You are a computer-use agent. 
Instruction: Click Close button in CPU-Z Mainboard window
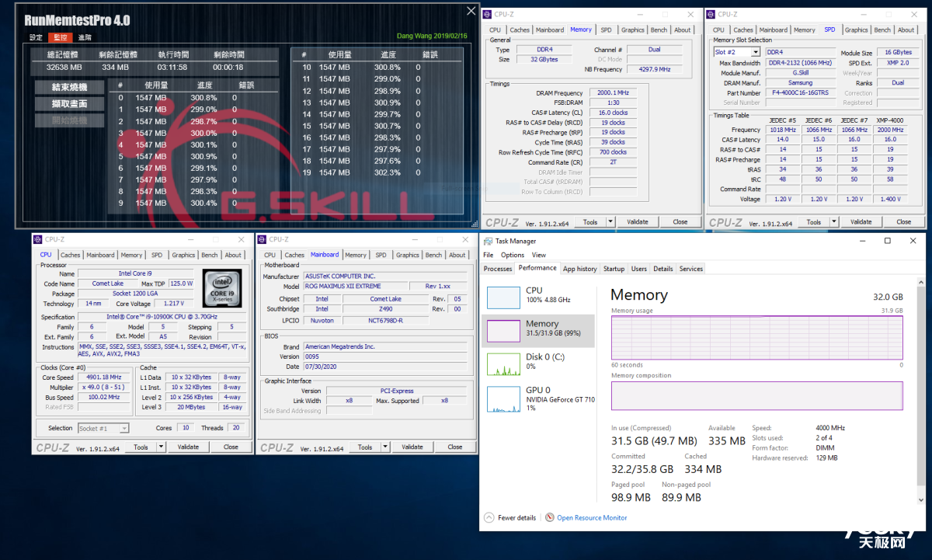(455, 447)
